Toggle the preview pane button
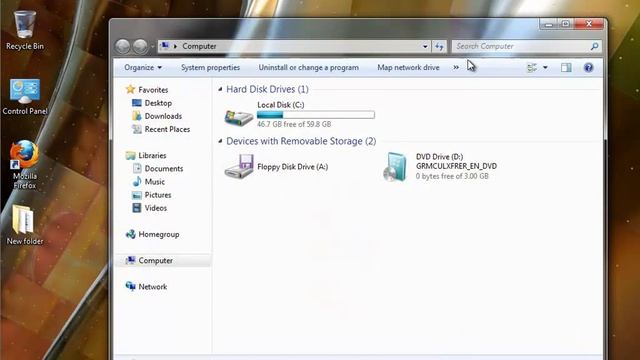This screenshot has height=360, width=640. (x=566, y=68)
